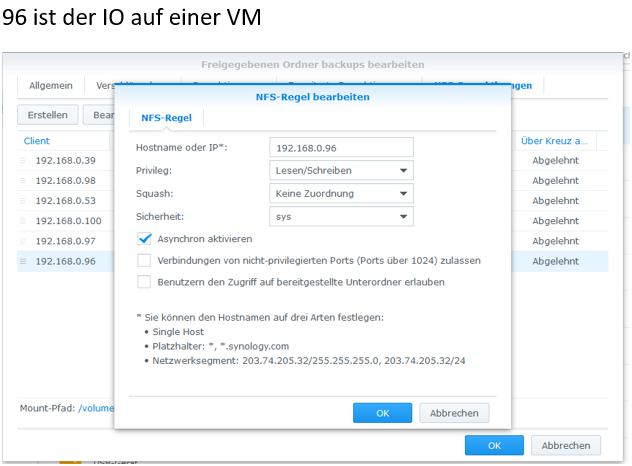This screenshot has height=466, width=632.
Task: Click the drag handle of row 192.168.0.96
Action: pos(23,261)
